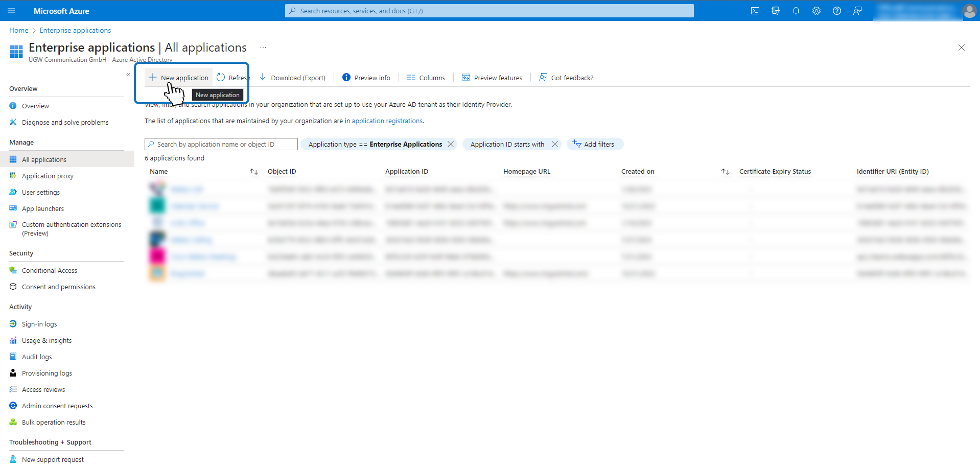Focus the search by application name field
This screenshot has height=467, width=980.
pyautogui.click(x=221, y=144)
